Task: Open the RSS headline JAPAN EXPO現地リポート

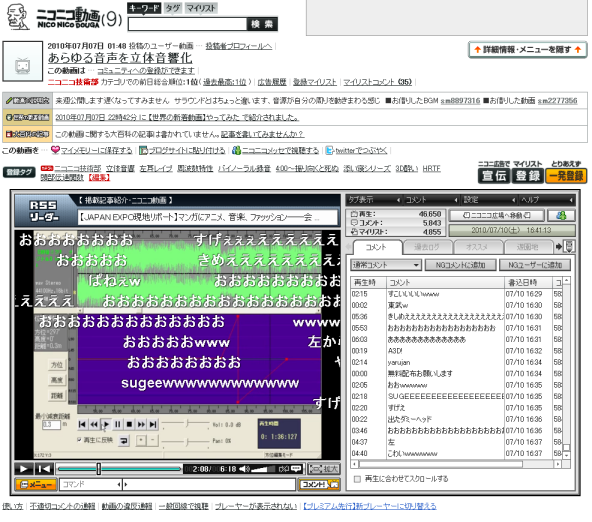Action: pyautogui.click(x=207, y=217)
